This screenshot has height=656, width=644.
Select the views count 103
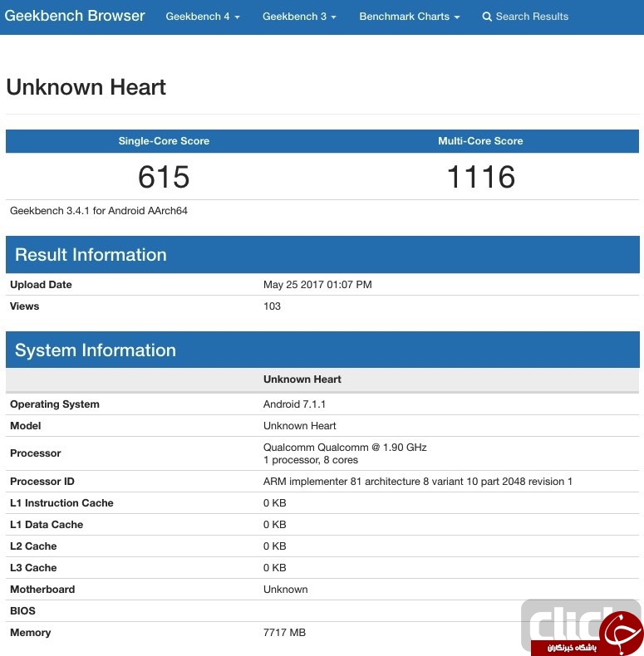[272, 306]
